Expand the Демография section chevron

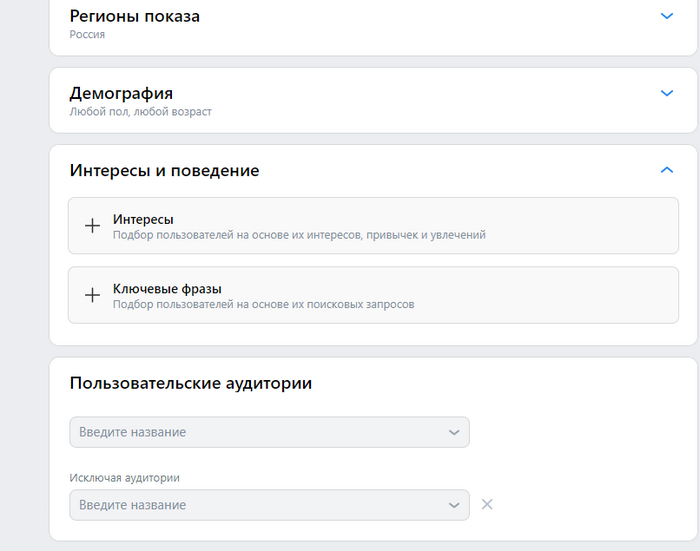tap(668, 93)
